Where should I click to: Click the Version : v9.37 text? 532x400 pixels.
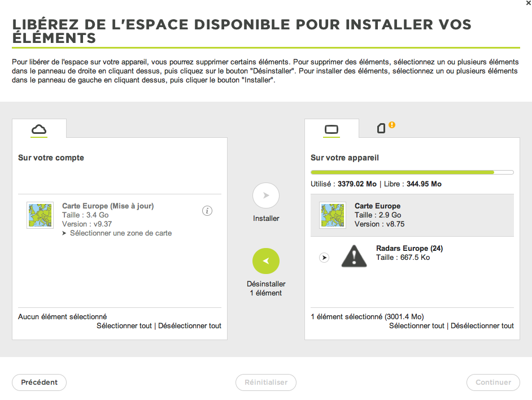[87, 224]
